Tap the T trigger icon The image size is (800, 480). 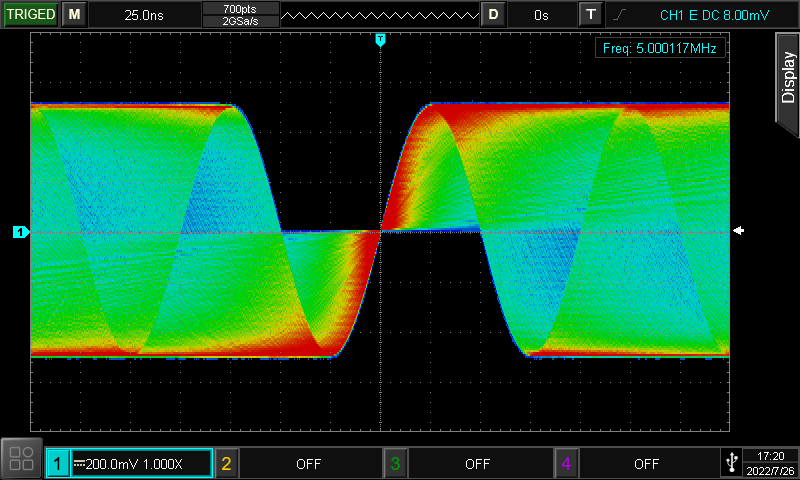tap(592, 15)
